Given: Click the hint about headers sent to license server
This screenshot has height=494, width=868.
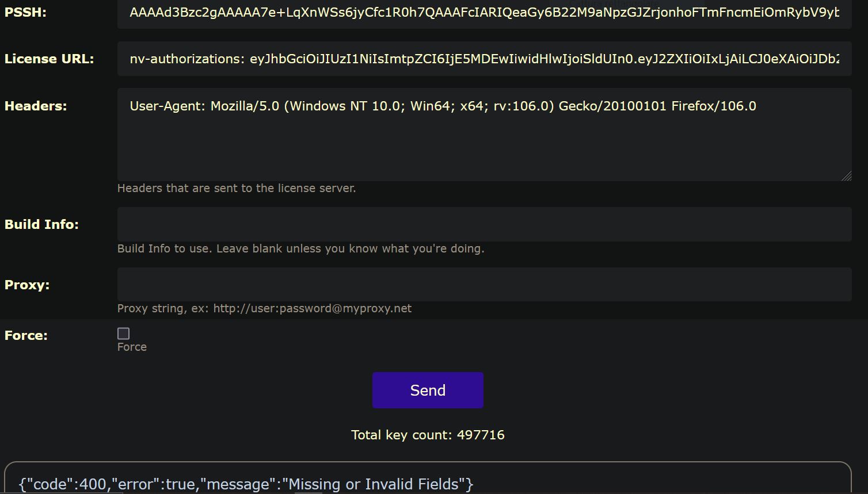Looking at the screenshot, I should 237,188.
